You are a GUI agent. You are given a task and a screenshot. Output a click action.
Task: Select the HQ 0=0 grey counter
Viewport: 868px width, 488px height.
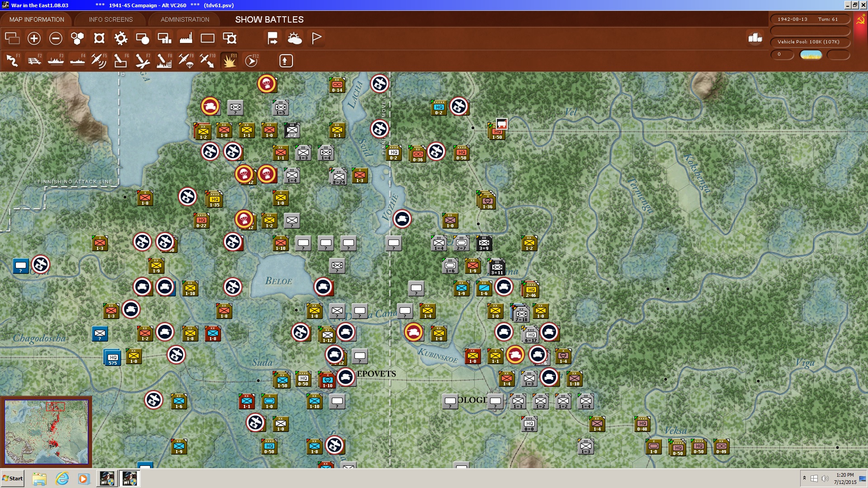pos(529,424)
